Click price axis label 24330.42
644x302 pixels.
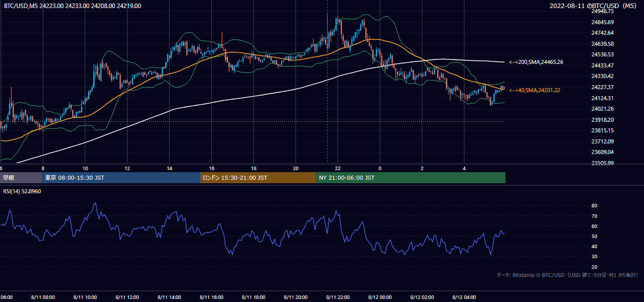click(x=603, y=76)
